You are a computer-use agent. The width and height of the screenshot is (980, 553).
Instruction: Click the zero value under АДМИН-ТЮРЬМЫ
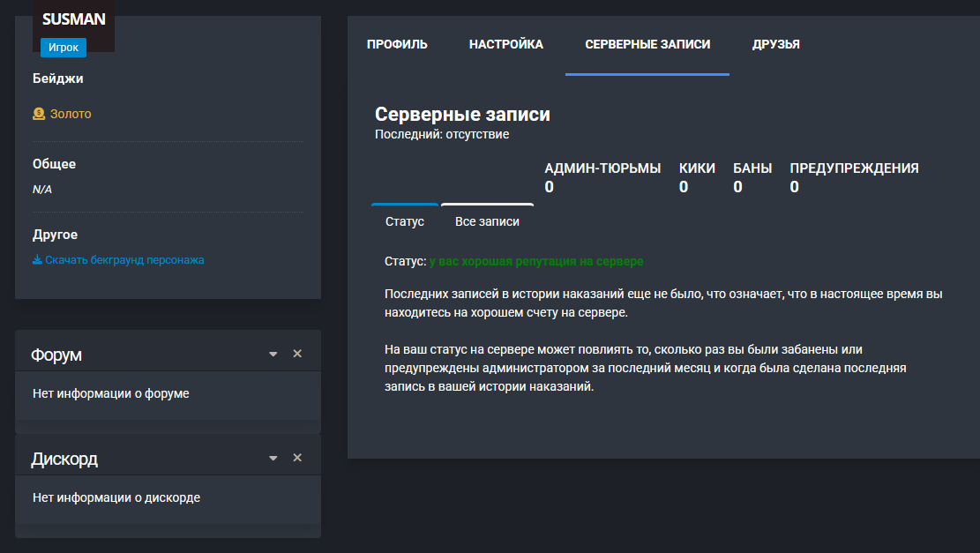click(549, 187)
